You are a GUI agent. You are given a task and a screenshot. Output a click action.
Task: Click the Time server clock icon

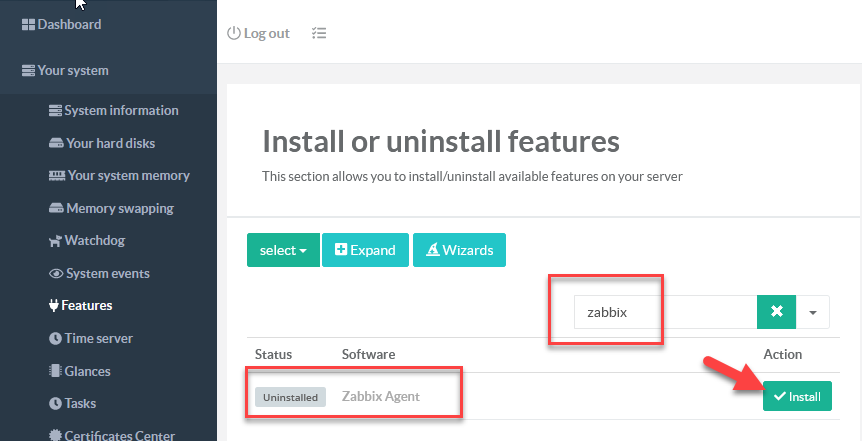(56, 339)
